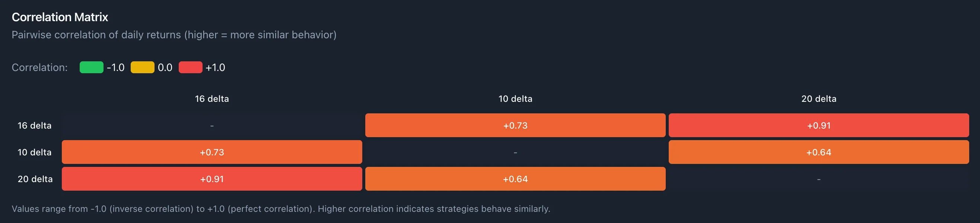Screen dimensions: 980x223
Task: Click the 10 delta row label
Action: [34, 152]
